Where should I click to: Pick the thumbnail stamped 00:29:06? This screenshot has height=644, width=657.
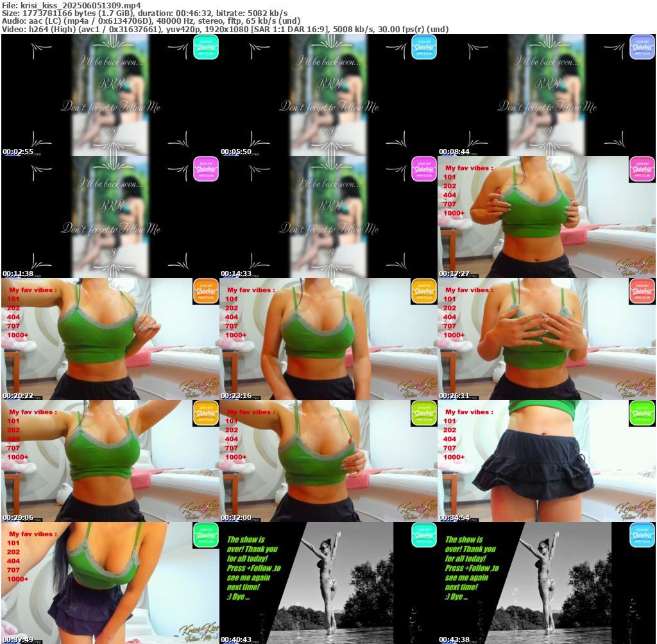[110, 461]
